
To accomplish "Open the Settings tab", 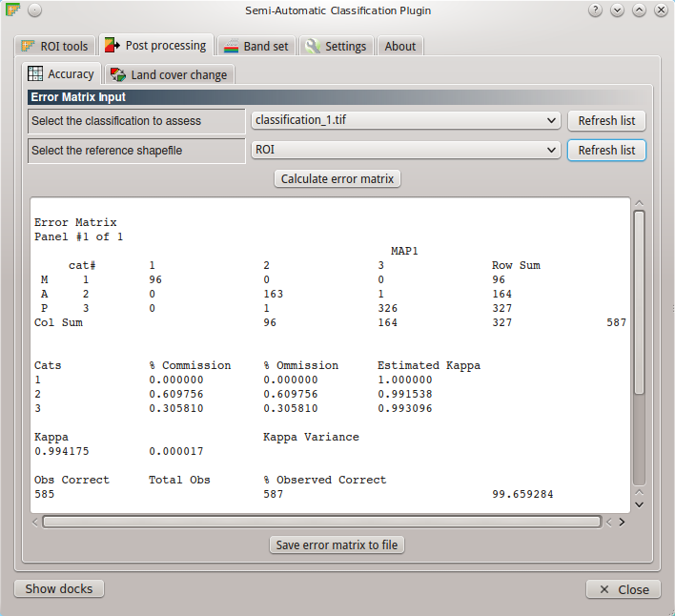I will pyautogui.click(x=337, y=46).
